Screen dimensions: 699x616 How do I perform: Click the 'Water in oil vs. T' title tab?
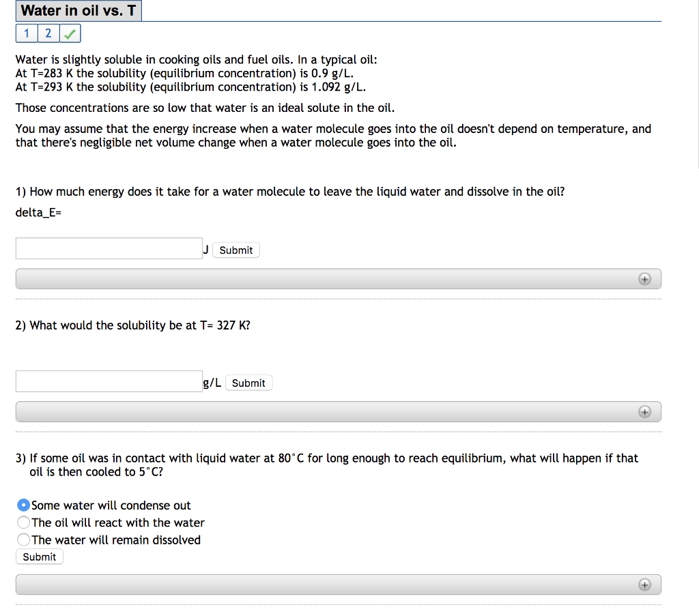(79, 11)
